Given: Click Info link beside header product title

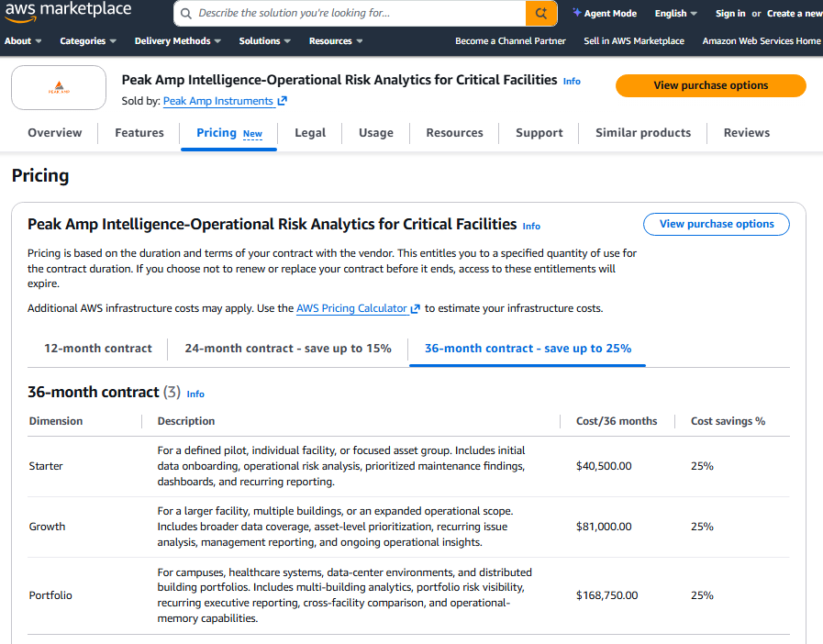Looking at the screenshot, I should tap(572, 82).
